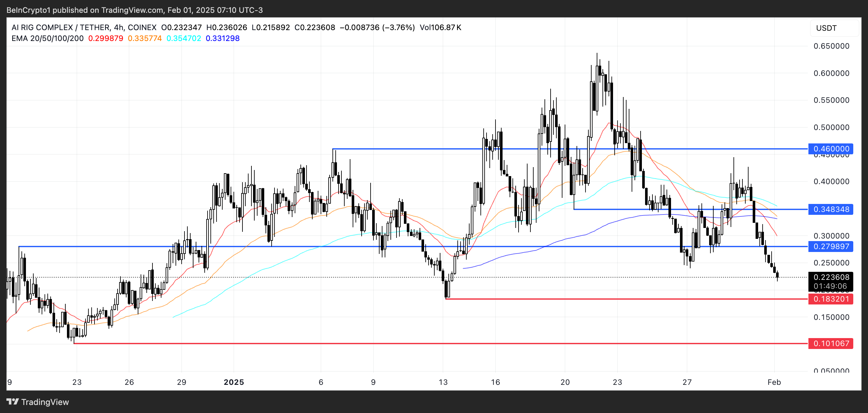Click the cyan EMA 100 value 0.354702
Screen dimensions: 868x413
pyautogui.click(x=184, y=38)
